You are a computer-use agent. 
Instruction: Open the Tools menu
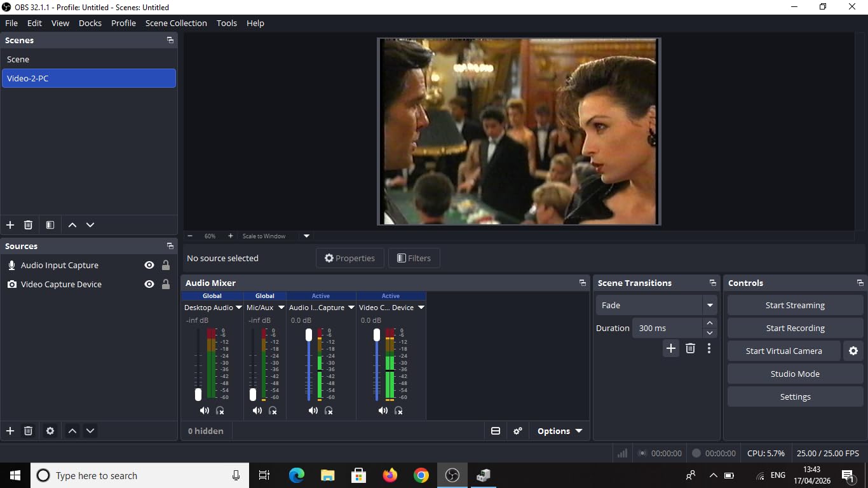pos(226,23)
